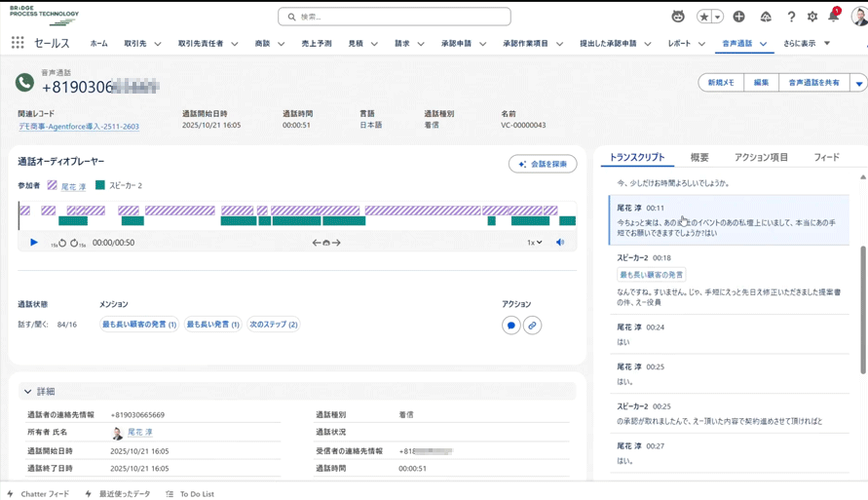Click the 会話を探索 button
Screen dimensions: 868x500
pyautogui.click(x=543, y=164)
